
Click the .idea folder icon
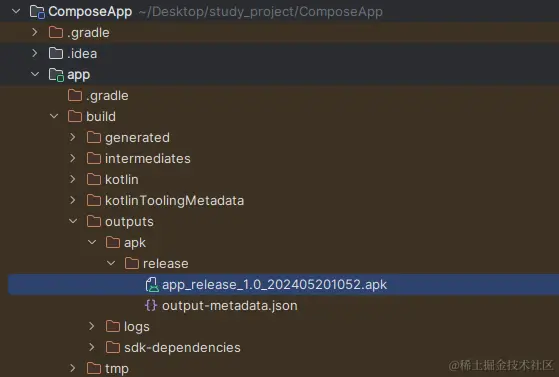(x=56, y=54)
